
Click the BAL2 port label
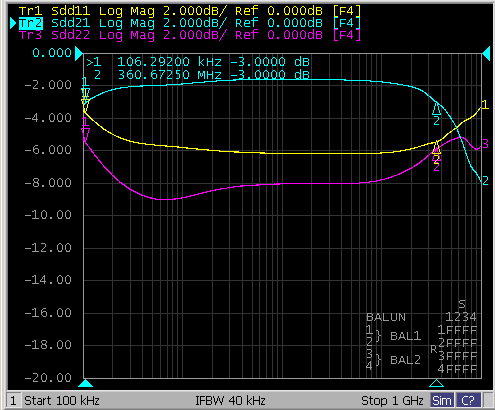click(x=405, y=360)
